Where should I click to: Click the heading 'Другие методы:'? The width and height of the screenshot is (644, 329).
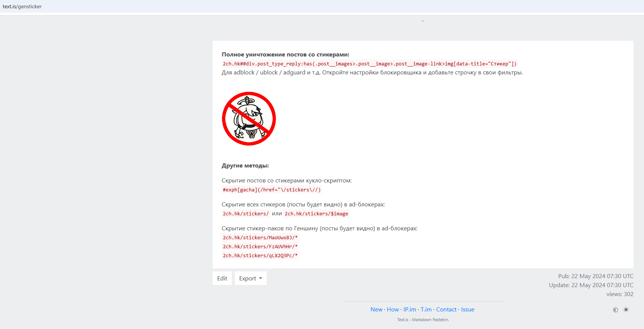[245, 166]
